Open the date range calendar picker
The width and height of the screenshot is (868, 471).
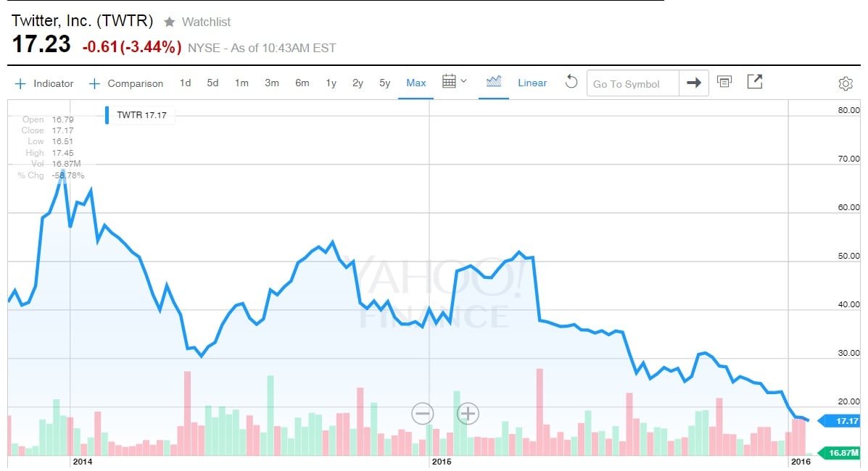click(454, 82)
